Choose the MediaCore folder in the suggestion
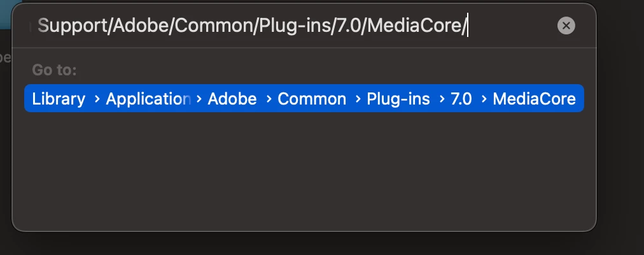644x255 pixels. tap(534, 99)
